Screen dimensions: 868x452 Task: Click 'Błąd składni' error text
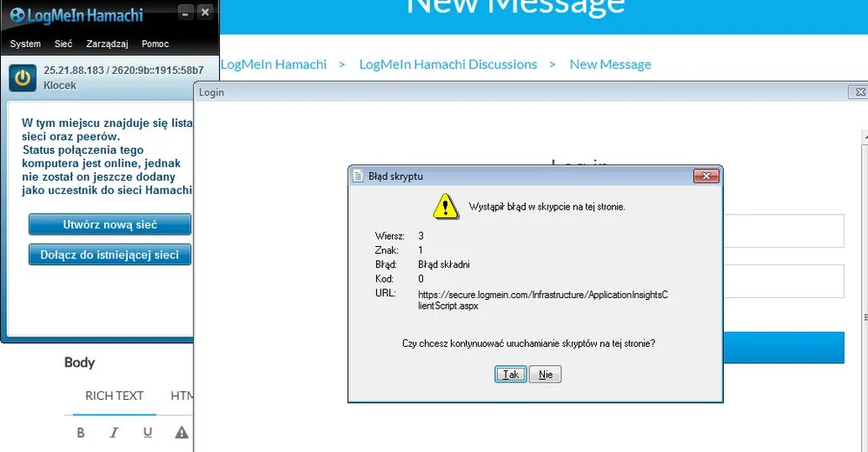pyautogui.click(x=444, y=265)
